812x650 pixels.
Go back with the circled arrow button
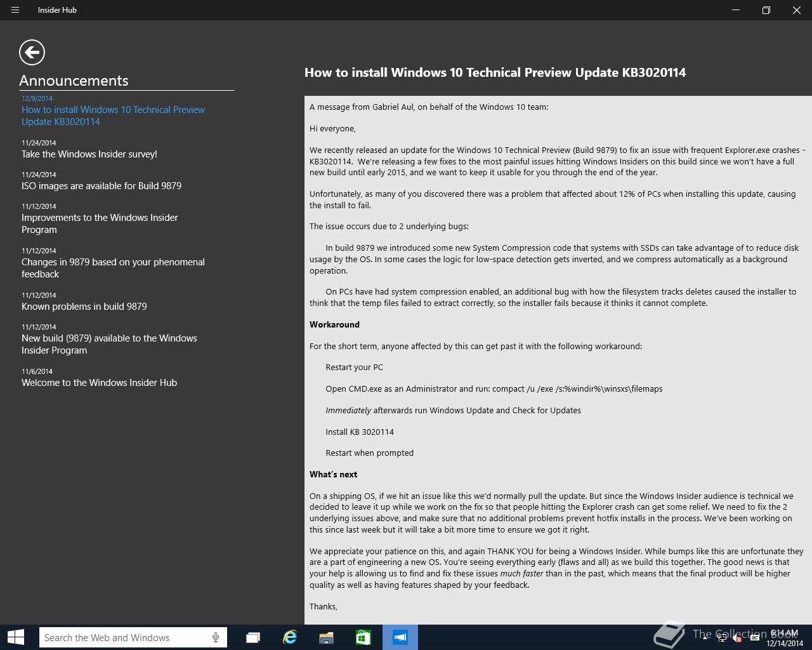point(32,52)
